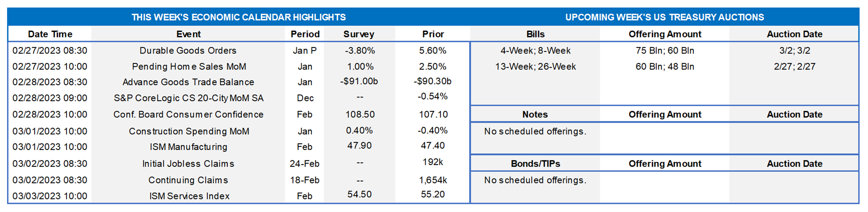Select the ISM Services Index event
This screenshot has width=868, height=212.
(x=189, y=196)
